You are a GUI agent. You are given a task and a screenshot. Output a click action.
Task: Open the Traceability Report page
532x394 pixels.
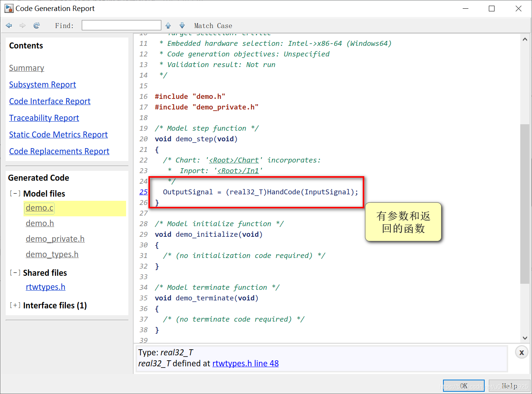[44, 118]
